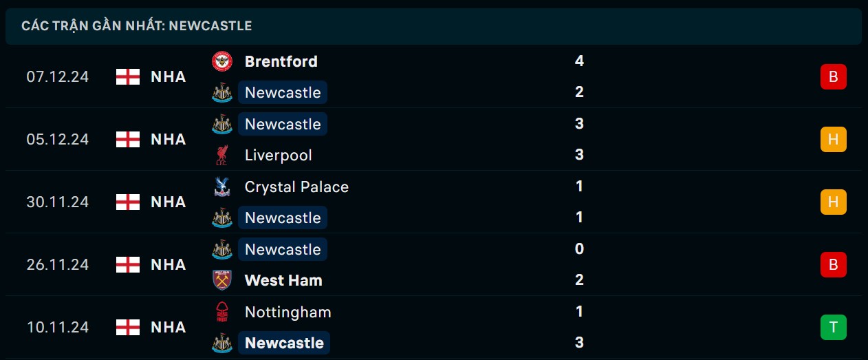868x360 pixels.
Task: Click the NHA league label for 26.11.24
Action: tap(169, 265)
